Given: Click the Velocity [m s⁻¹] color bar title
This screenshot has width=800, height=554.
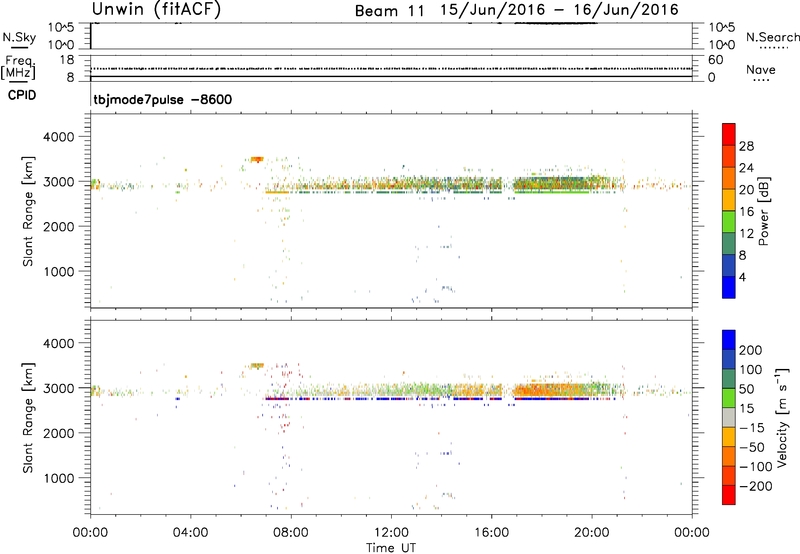Looking at the screenshot, I should 782,418.
